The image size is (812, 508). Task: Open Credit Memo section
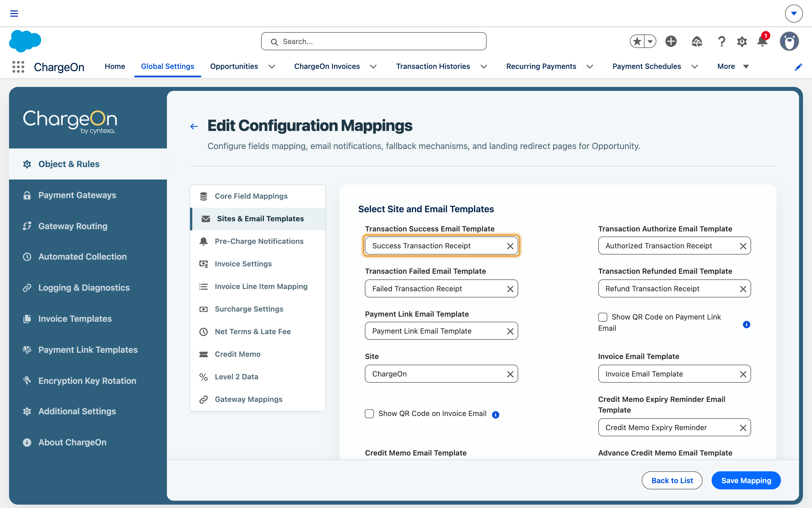258,354
